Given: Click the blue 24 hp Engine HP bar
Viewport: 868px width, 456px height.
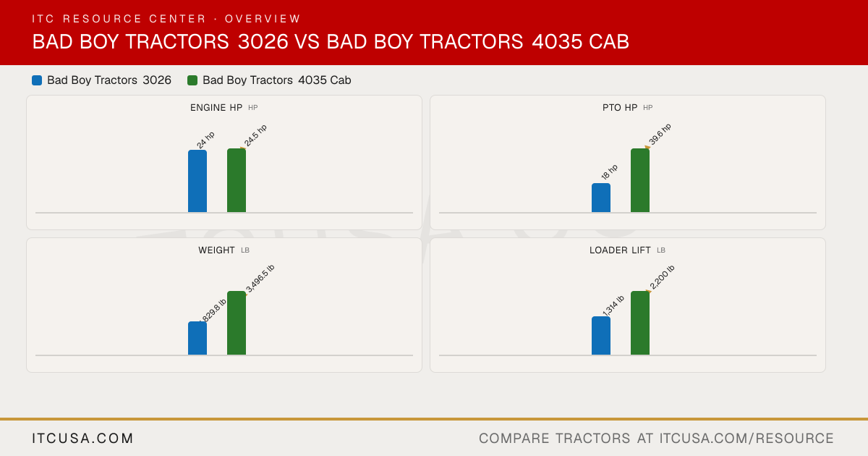Looking at the screenshot, I should (197, 181).
